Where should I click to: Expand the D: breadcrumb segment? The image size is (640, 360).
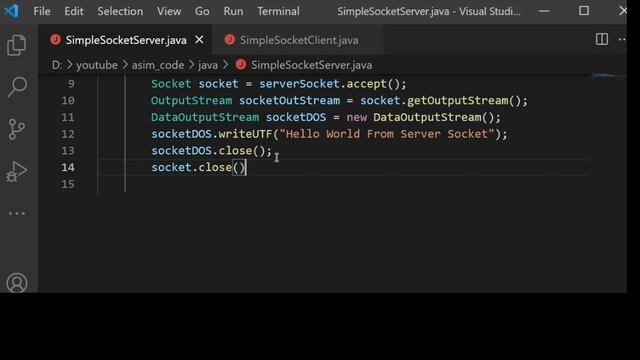57,65
